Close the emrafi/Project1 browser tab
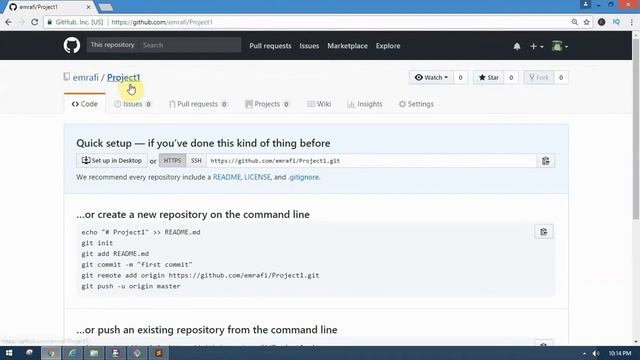 coord(89,7)
